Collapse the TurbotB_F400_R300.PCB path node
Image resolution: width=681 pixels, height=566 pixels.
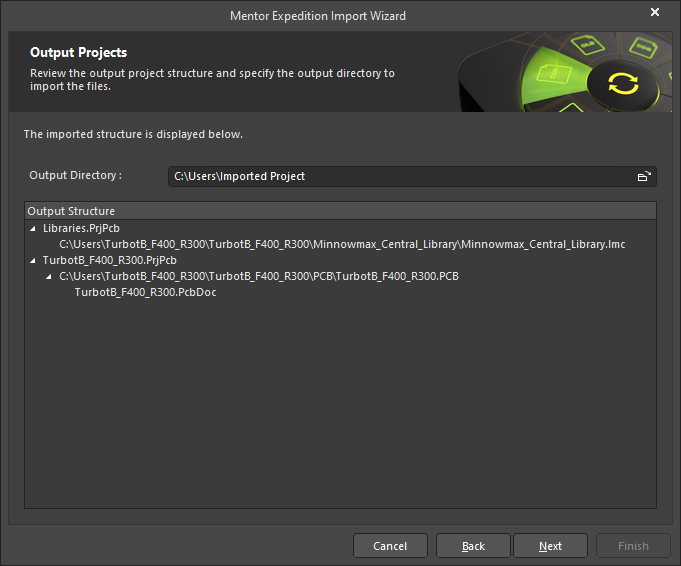[49, 277]
